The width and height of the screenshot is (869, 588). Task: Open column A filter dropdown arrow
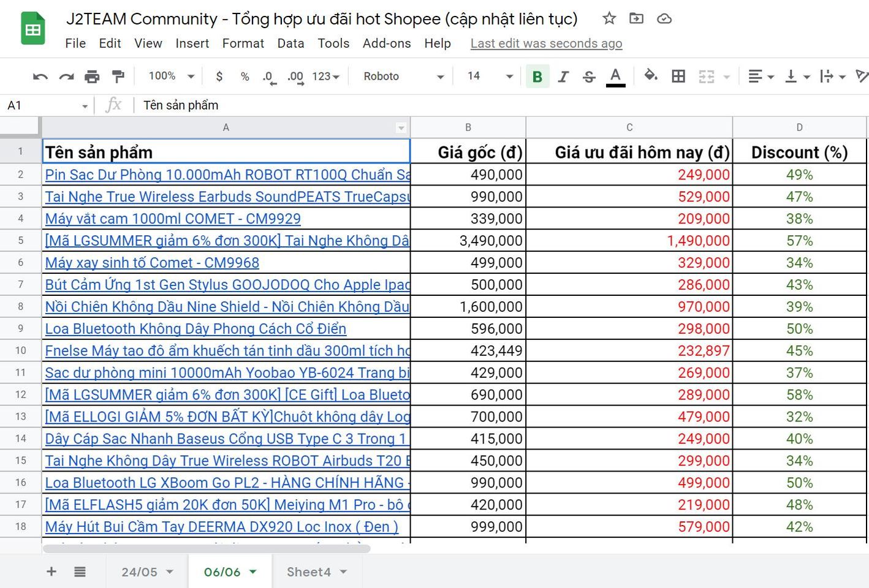tap(401, 128)
